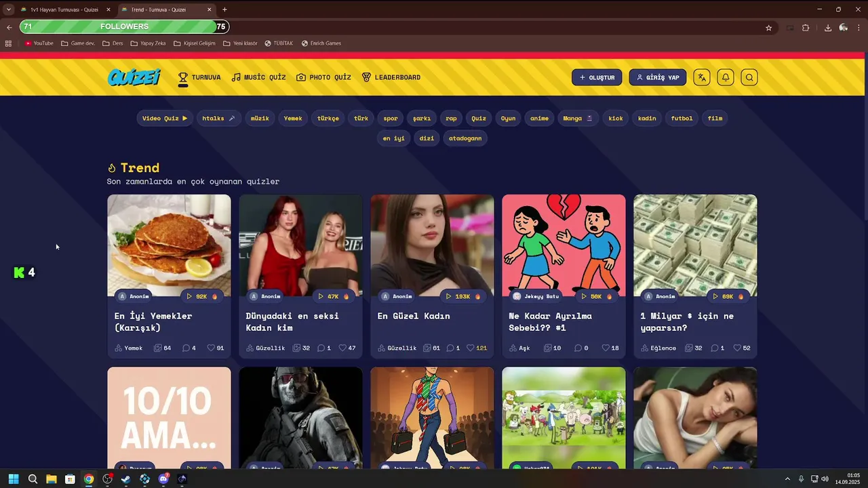Image resolution: width=868 pixels, height=488 pixels.
Task: Select the atadogann tag
Action: [465, 138]
